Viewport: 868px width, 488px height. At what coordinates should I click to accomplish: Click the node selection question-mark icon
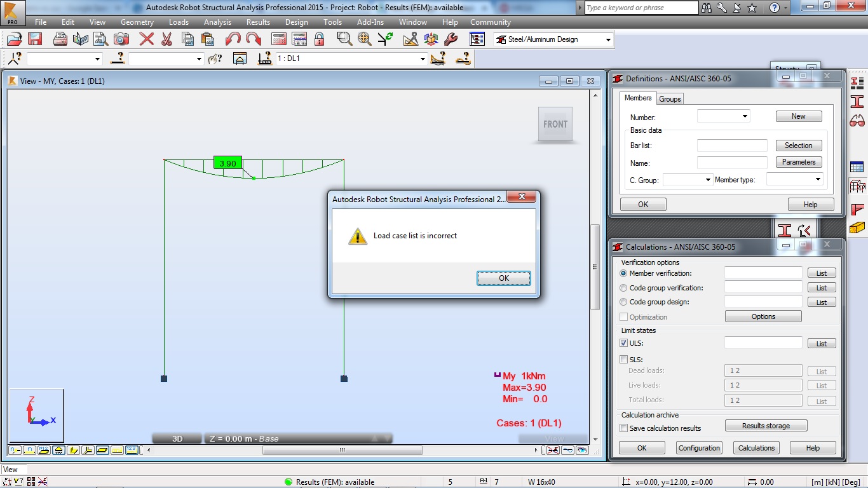click(x=15, y=58)
